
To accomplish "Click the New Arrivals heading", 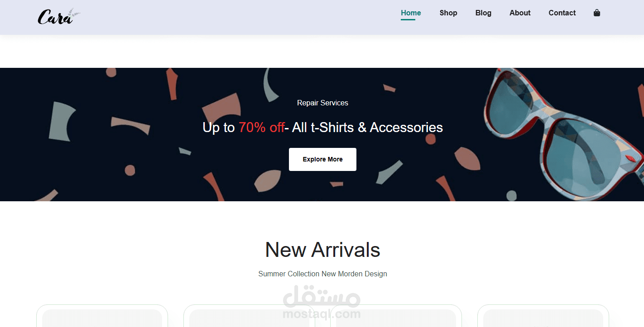I will 322,250.
